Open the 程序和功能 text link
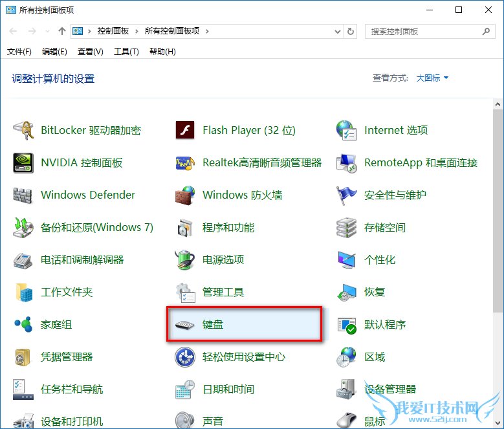 (228, 228)
